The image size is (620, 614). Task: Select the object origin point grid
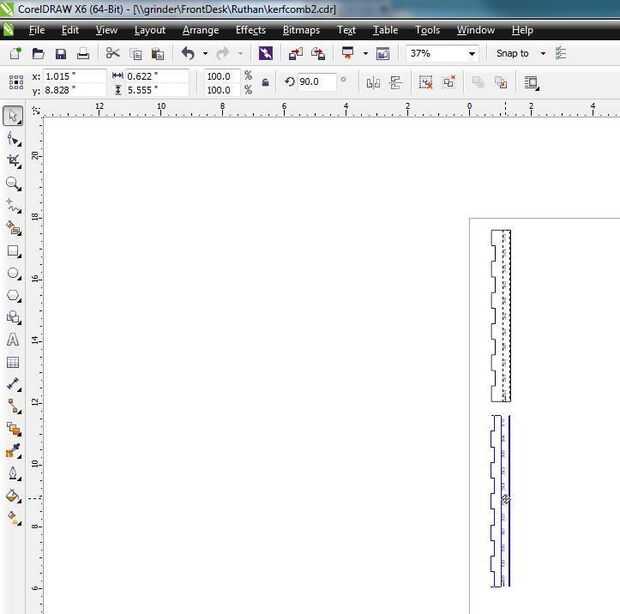point(16,82)
